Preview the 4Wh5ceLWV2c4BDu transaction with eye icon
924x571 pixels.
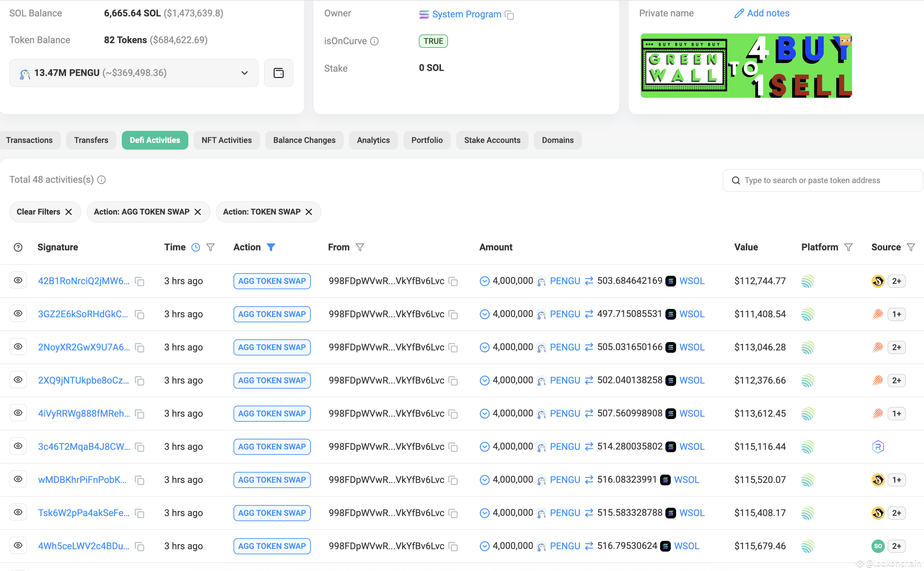[18, 545]
